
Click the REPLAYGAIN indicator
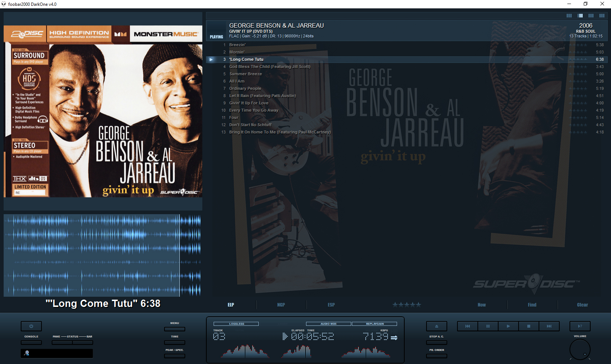coord(374,324)
